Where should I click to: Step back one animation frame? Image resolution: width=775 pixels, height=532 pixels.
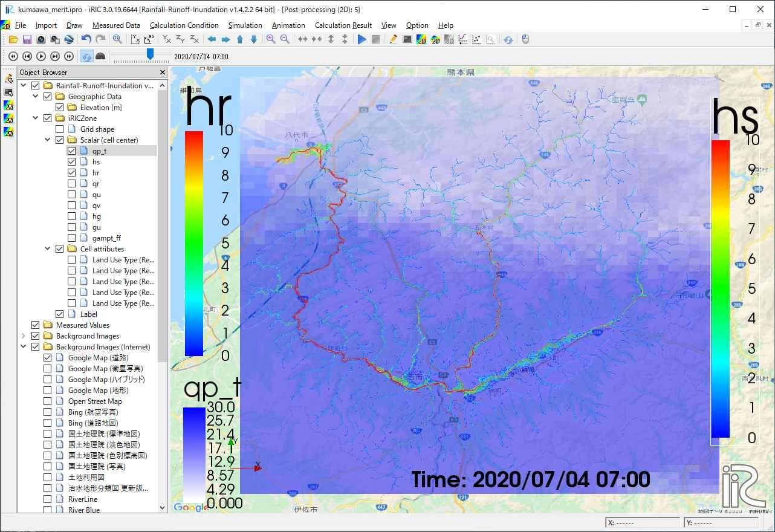pyautogui.click(x=27, y=56)
